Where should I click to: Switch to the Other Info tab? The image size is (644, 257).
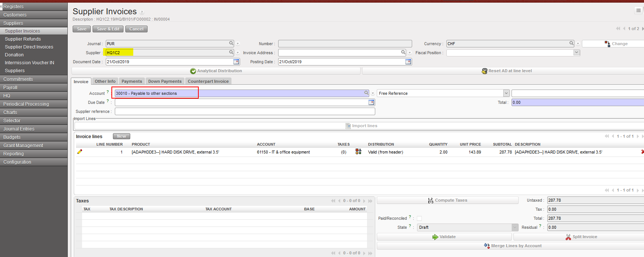click(105, 81)
